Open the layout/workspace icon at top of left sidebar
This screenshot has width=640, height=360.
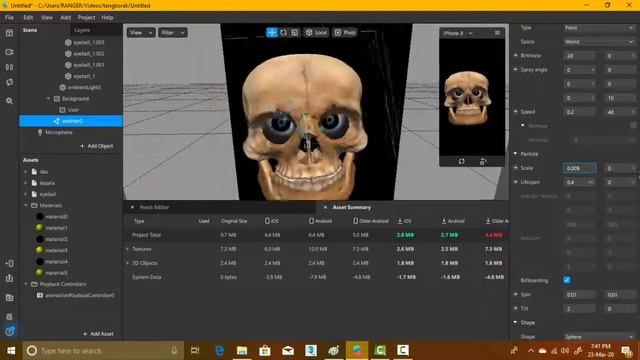click(x=9, y=33)
